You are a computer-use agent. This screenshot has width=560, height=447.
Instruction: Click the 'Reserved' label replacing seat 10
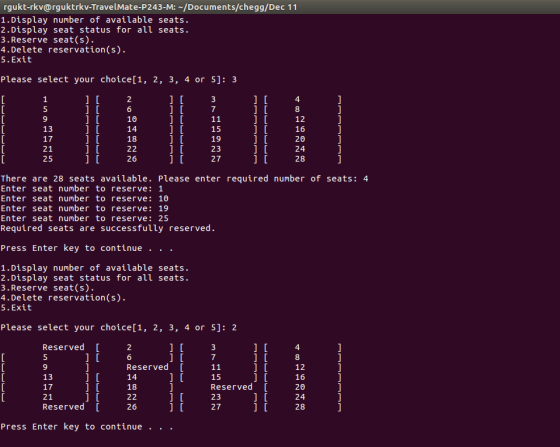click(147, 367)
